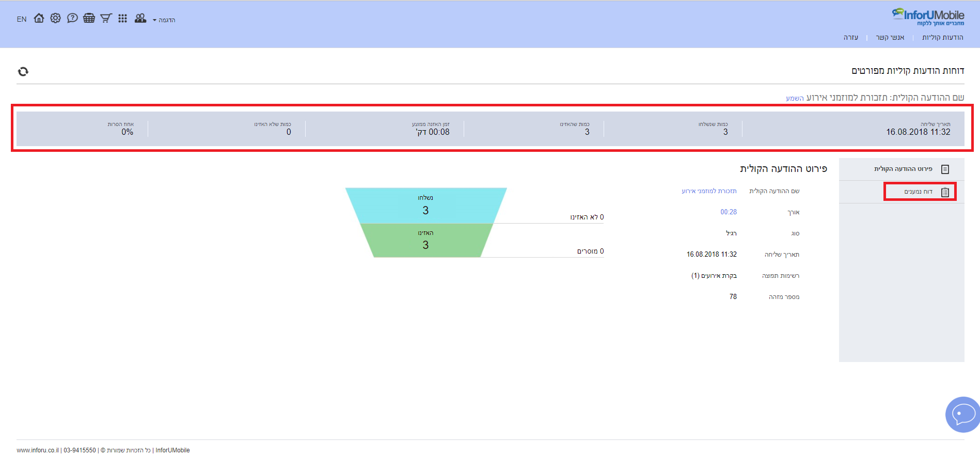This screenshot has width=980, height=456.
Task: Click the כמות שנשלחו value 3 in summary bar
Action: (x=725, y=132)
